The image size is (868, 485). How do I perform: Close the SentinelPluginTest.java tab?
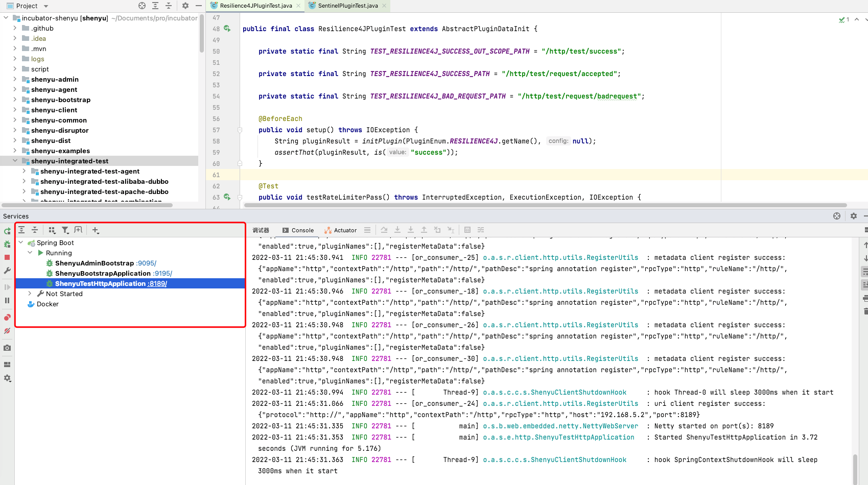click(x=384, y=6)
